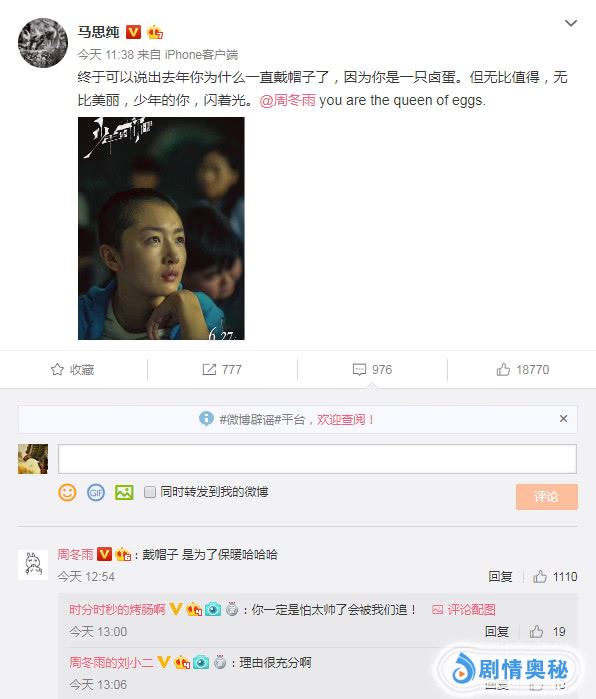The width and height of the screenshot is (596, 699).
Task: View 评论配图 image attachment link
Action: tap(464, 609)
